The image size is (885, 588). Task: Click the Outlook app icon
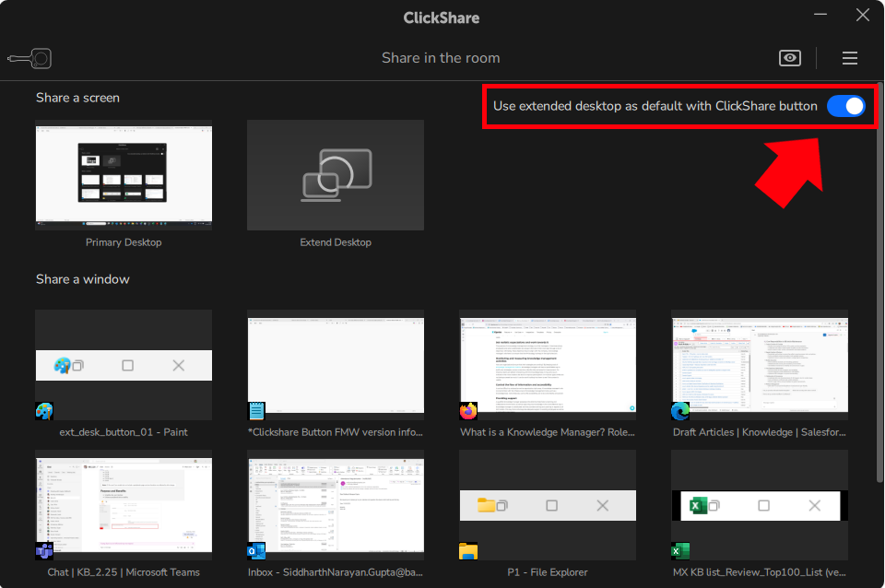[256, 551]
